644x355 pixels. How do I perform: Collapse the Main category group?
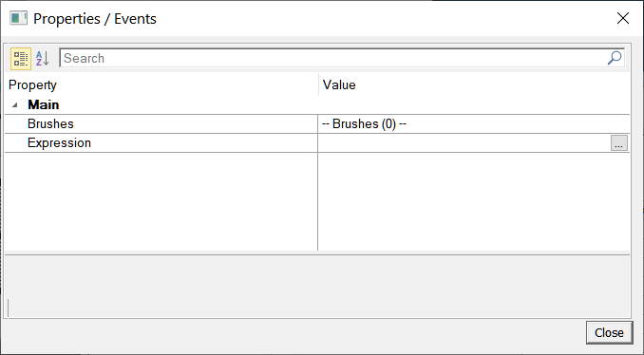(15, 105)
